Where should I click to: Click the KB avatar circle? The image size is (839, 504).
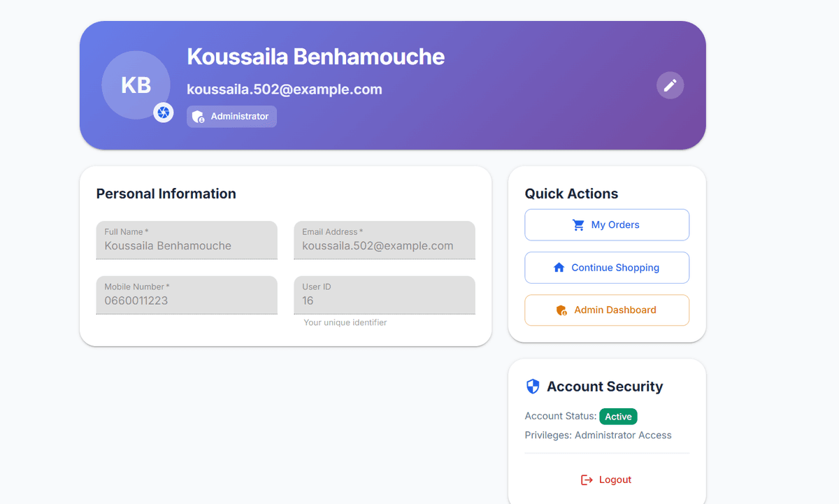(136, 85)
